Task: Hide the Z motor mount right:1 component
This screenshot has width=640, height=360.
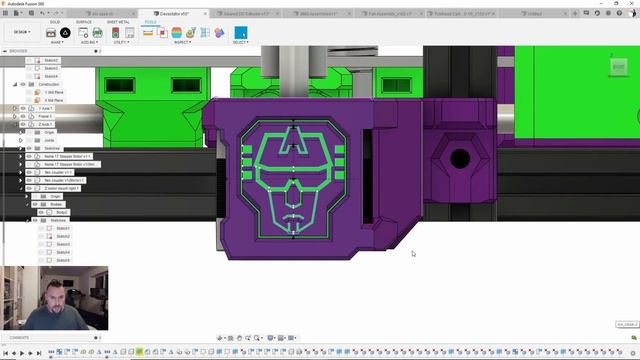Action: coord(29,189)
